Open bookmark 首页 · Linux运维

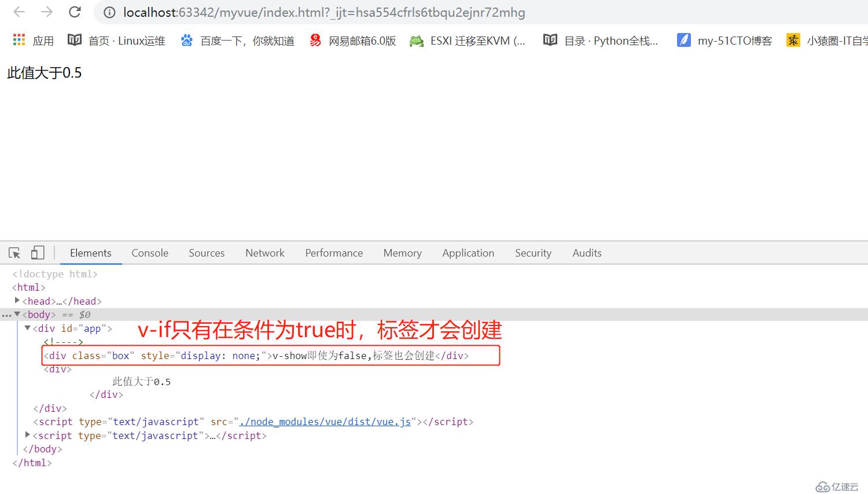pos(116,40)
